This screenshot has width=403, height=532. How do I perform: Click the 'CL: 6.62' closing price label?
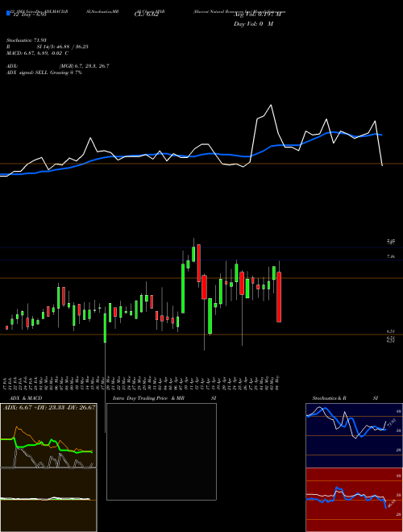tap(146, 15)
